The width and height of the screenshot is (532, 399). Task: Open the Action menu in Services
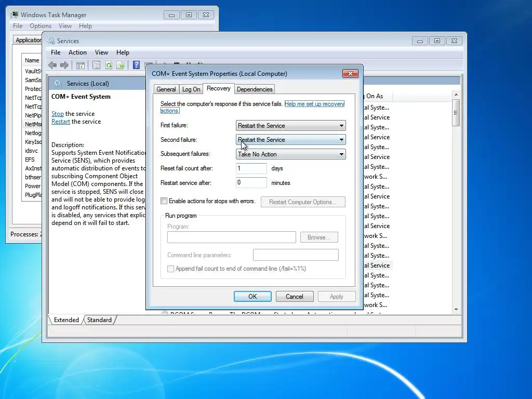point(77,52)
